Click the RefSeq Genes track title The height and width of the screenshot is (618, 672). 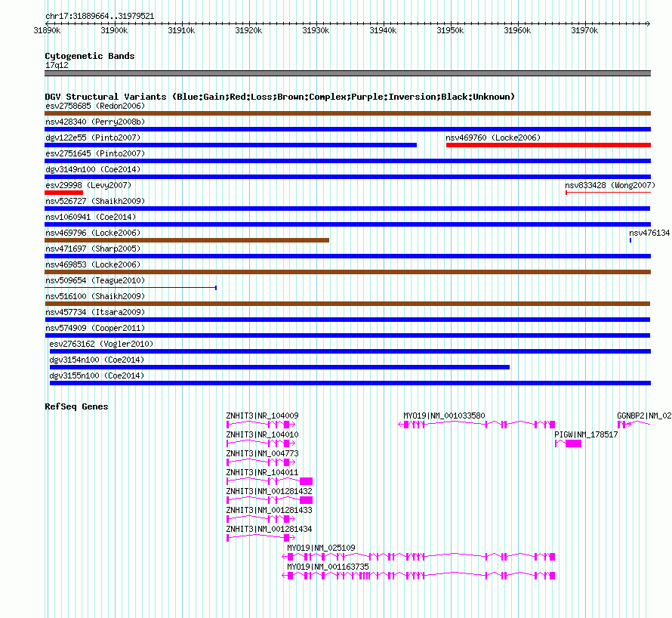tap(76, 406)
